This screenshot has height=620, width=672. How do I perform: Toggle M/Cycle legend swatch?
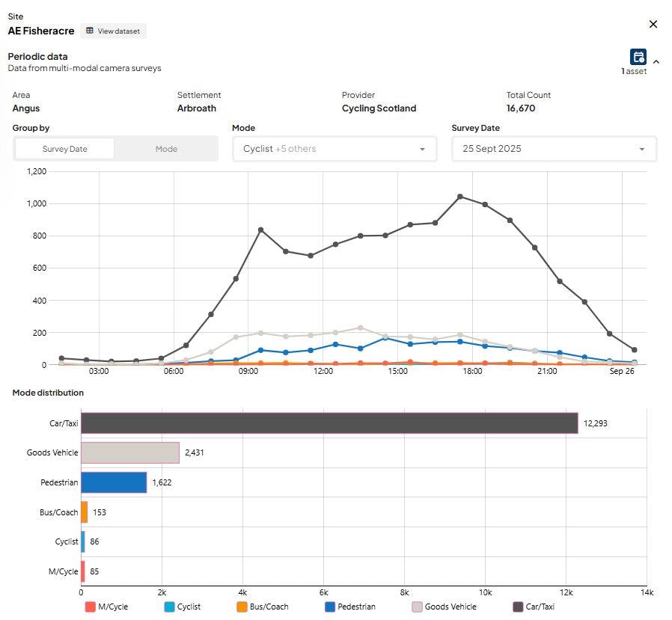tap(90, 607)
